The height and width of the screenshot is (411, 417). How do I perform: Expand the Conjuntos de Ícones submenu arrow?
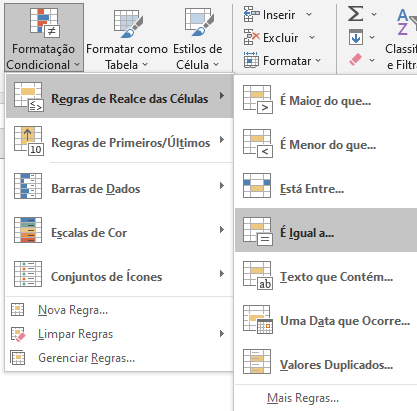[222, 273]
